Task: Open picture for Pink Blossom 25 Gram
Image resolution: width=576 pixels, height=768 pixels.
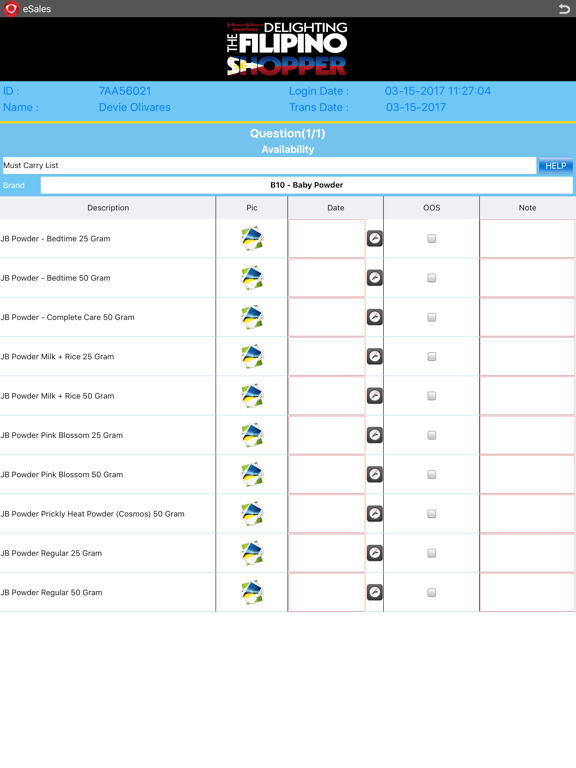Action: tap(252, 435)
